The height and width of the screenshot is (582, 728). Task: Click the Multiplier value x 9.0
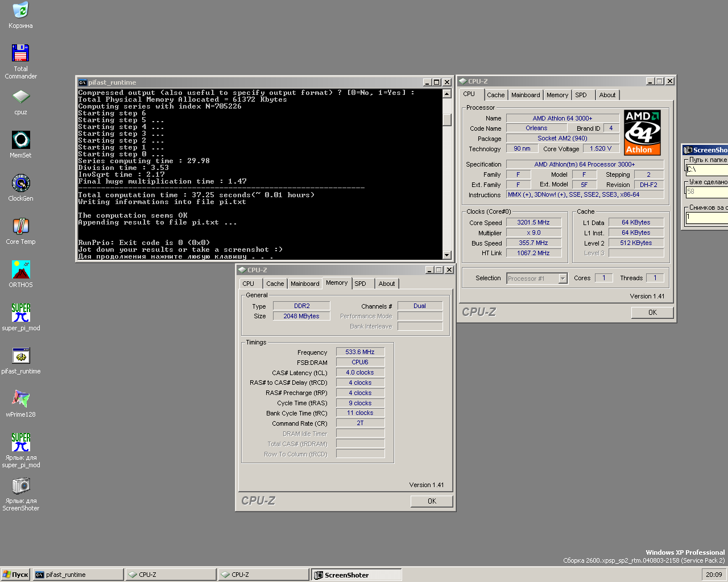click(533, 232)
